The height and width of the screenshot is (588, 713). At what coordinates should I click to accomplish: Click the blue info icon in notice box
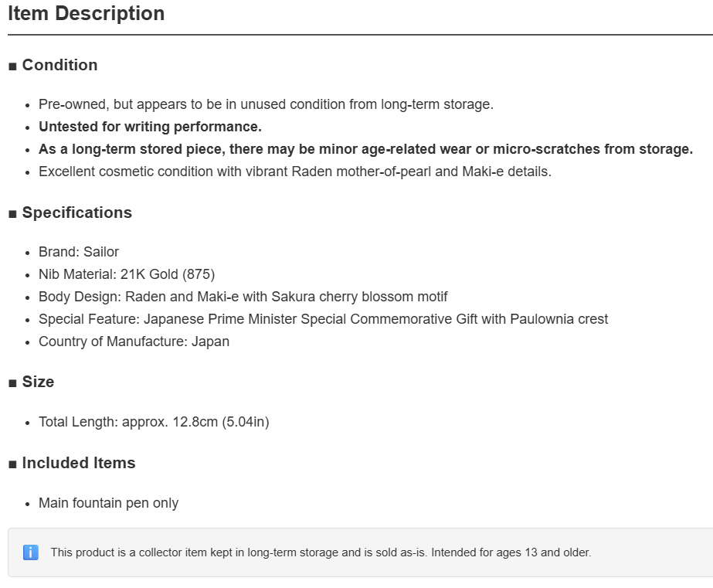click(x=30, y=552)
